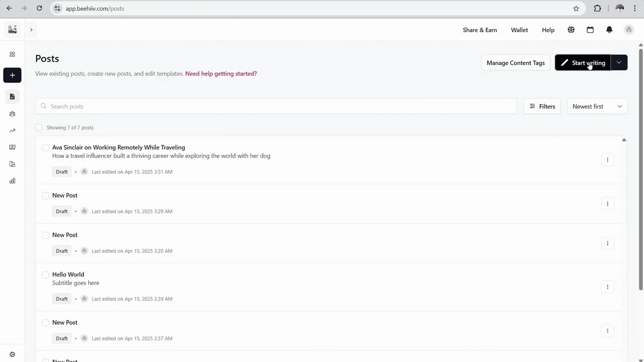Click the publication logo in the header

point(13,30)
